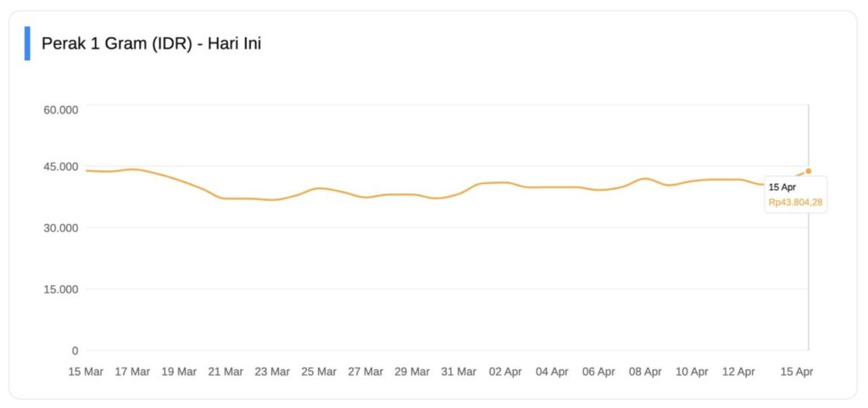
Task: Click the 08 Apr x-axis label
Action: coord(645,372)
